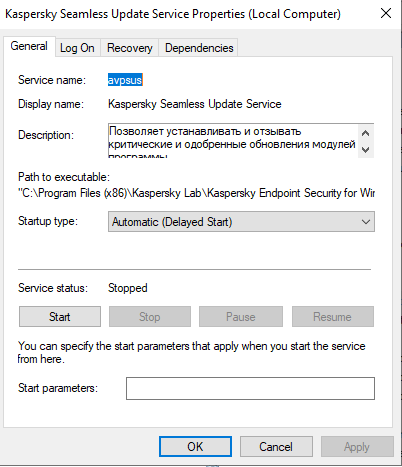Click the disabled Resume button
This screenshot has width=402, height=467.
333,317
